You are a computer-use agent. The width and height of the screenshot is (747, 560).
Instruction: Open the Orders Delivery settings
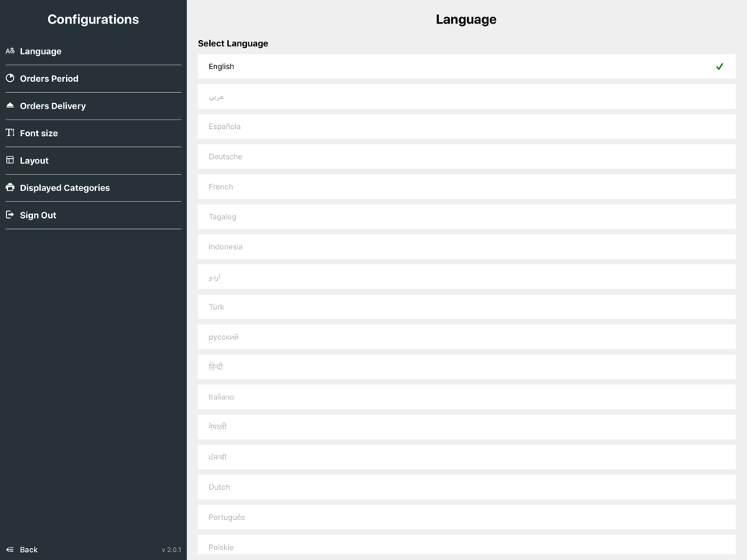point(94,106)
